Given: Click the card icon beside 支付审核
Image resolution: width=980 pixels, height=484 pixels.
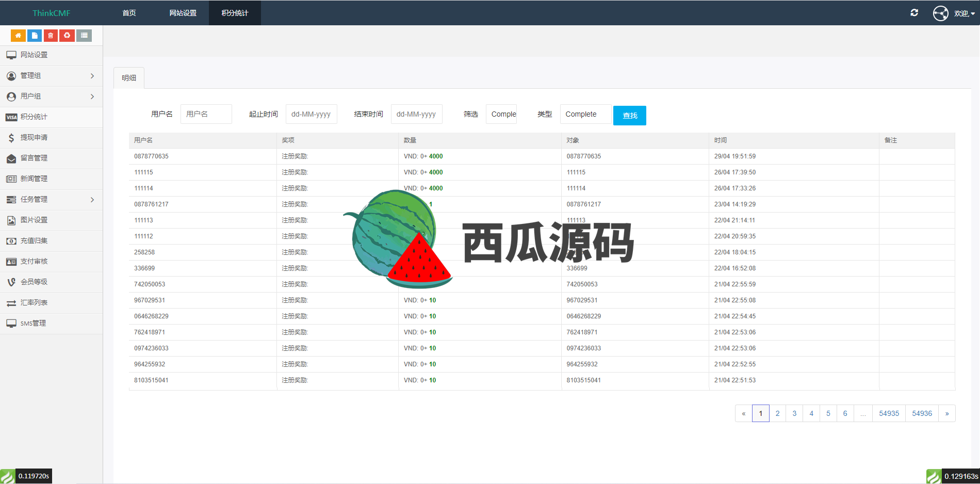Looking at the screenshot, I should (x=11, y=262).
